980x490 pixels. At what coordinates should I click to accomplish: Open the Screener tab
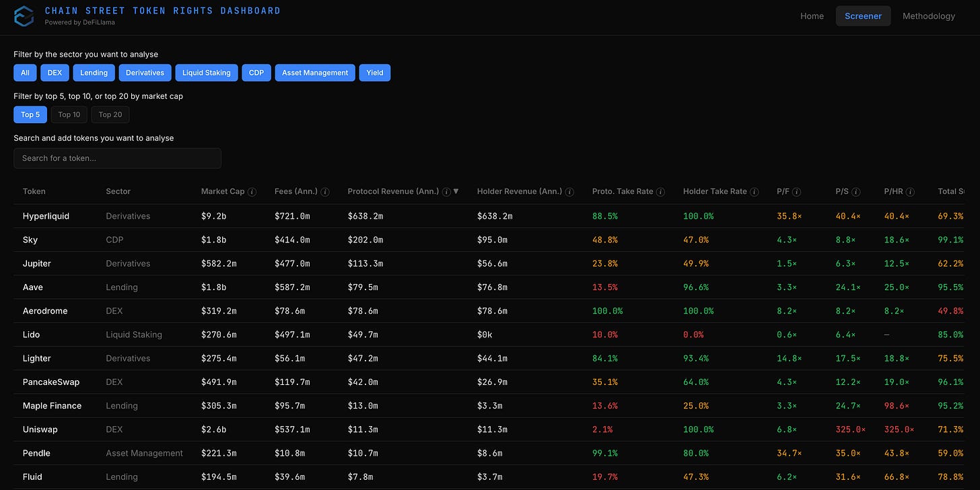pyautogui.click(x=863, y=16)
